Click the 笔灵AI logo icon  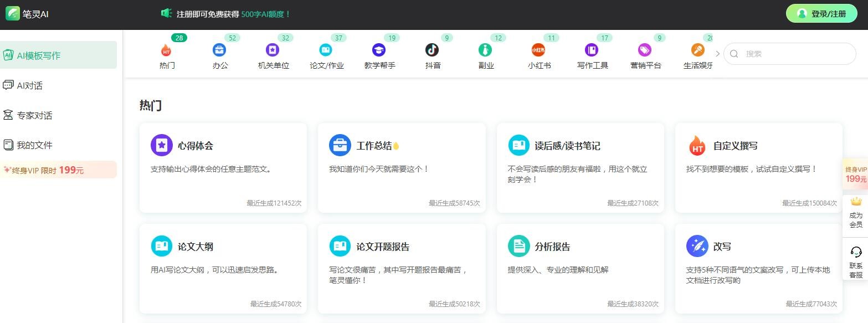[13, 13]
